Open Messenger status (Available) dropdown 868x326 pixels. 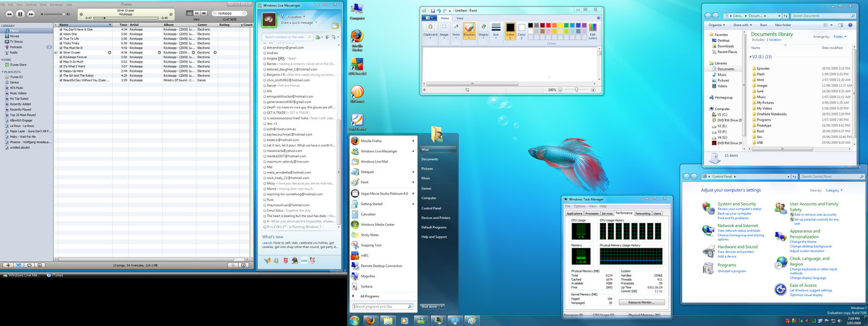pyautogui.click(x=296, y=17)
